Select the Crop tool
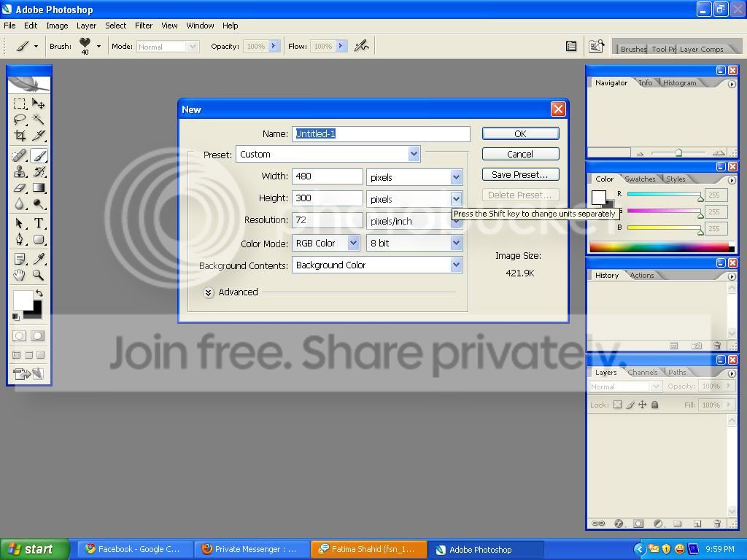The width and height of the screenshot is (747, 560). point(20,136)
